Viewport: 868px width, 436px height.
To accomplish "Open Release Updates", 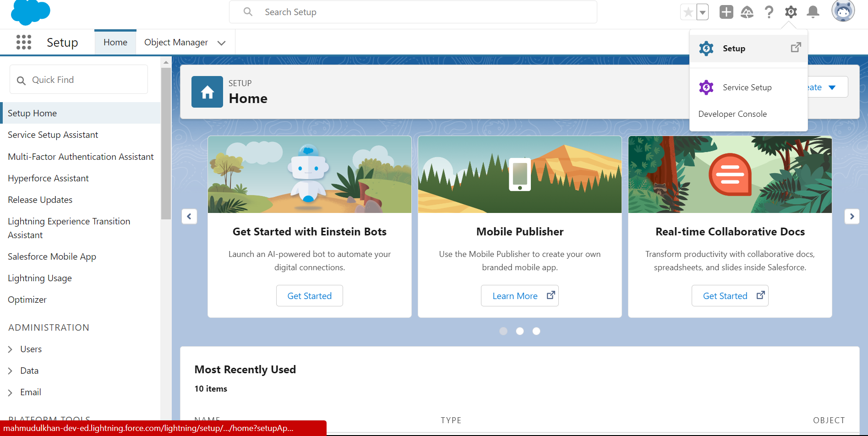I will coord(40,200).
